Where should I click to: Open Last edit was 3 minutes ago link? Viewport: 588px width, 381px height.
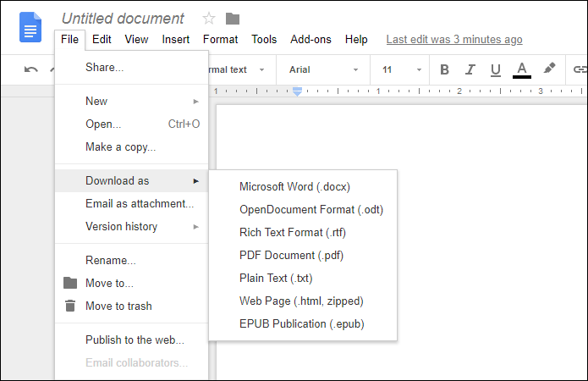[454, 40]
